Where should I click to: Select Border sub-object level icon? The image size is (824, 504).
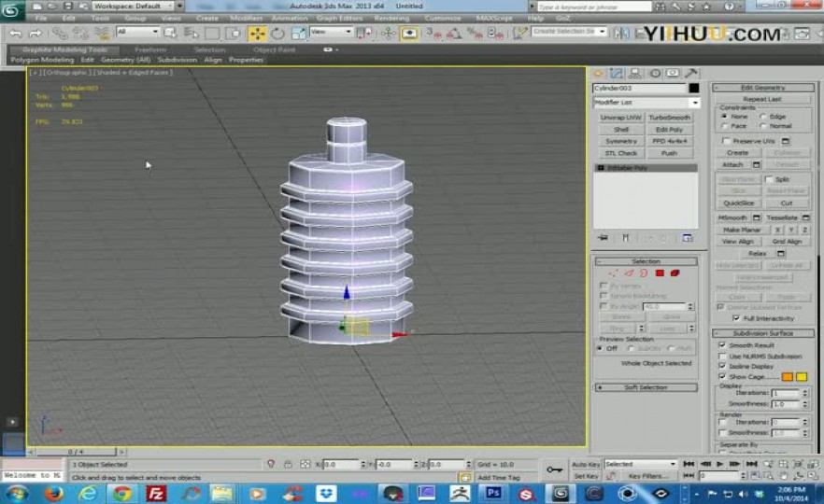coord(644,273)
